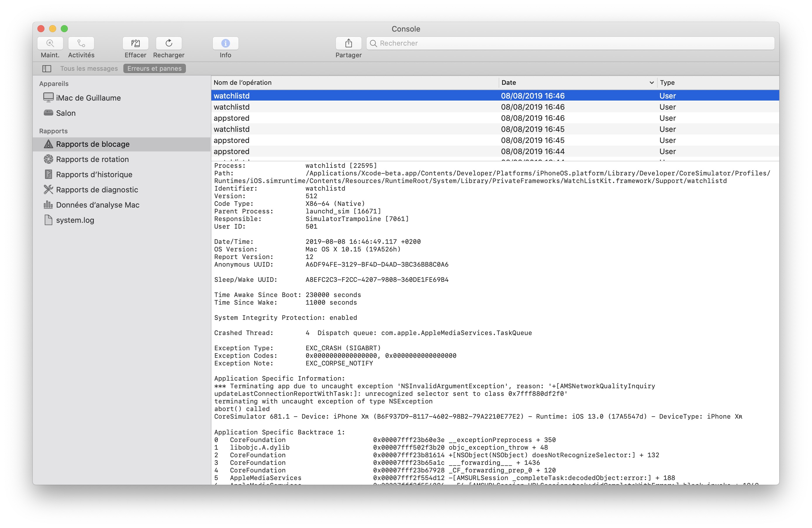Open Rapports de blocage

click(x=122, y=144)
